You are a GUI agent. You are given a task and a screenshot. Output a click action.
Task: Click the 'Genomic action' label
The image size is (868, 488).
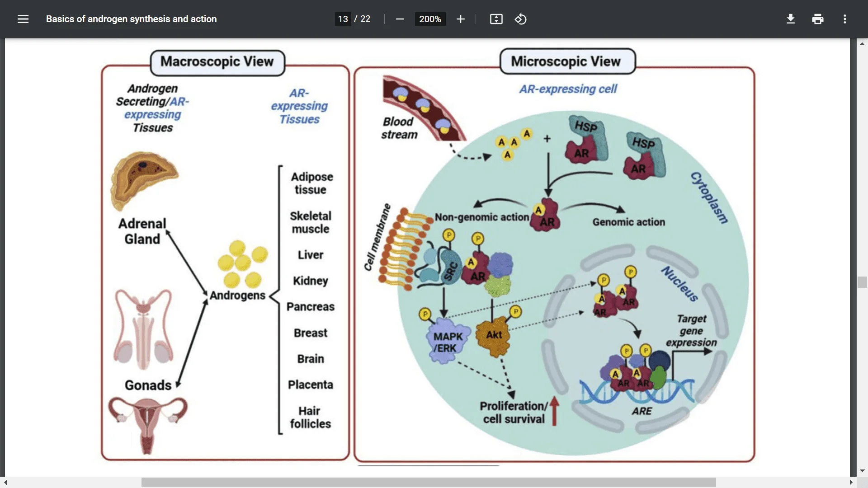(x=629, y=222)
